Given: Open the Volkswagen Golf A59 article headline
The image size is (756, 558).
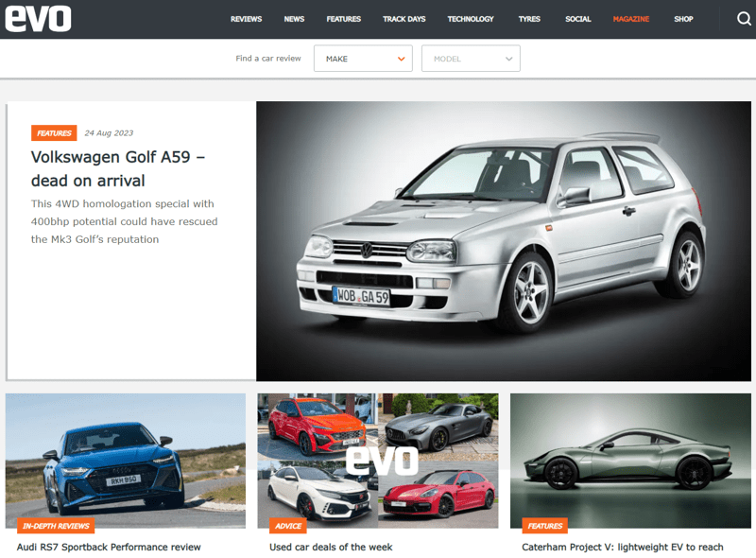Looking at the screenshot, I should tap(118, 168).
